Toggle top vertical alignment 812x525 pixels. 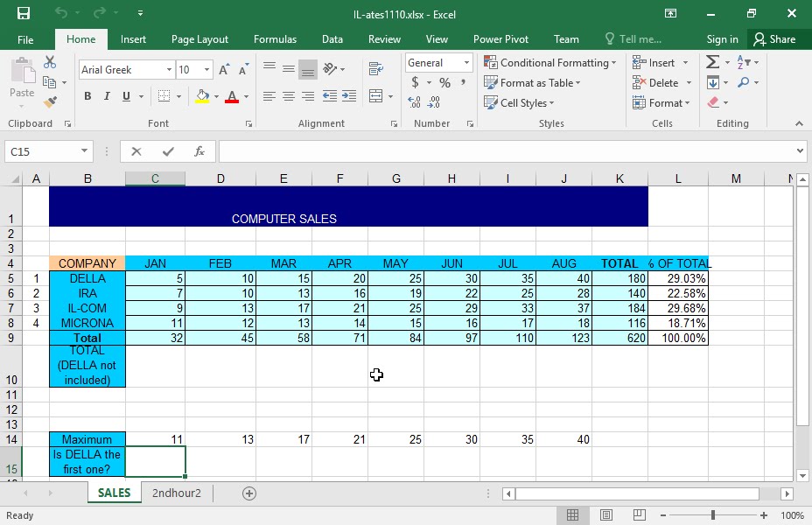269,66
